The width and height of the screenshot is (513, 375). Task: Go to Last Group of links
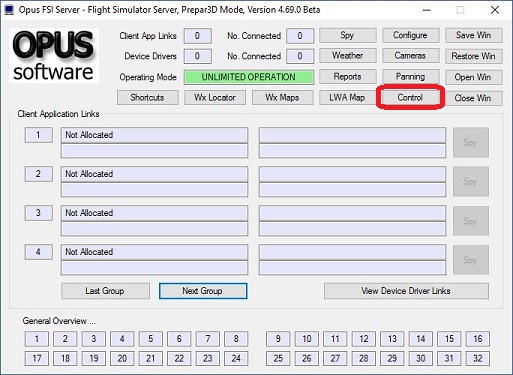(105, 291)
